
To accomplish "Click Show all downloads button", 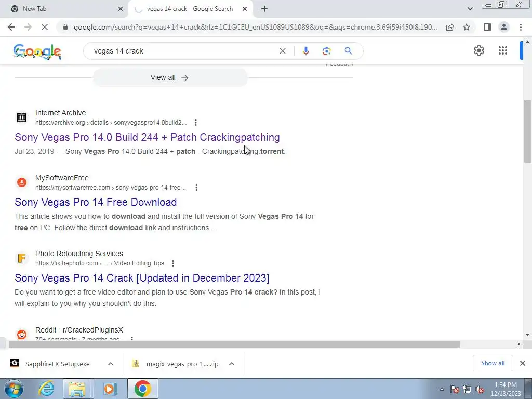I will click(x=493, y=363).
